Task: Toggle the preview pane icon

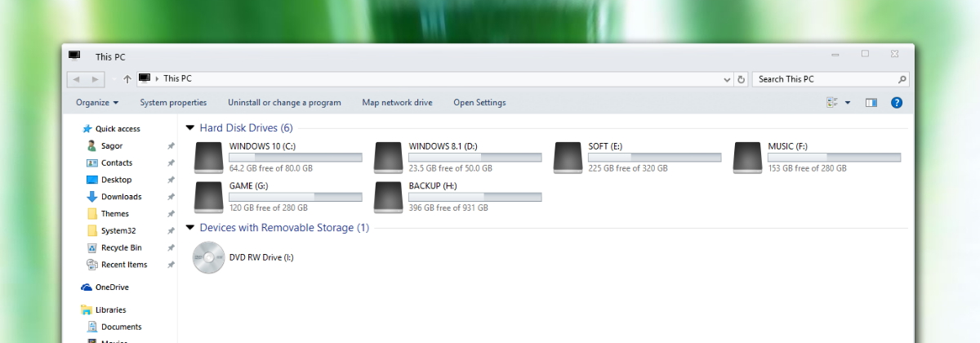Action: coord(871,103)
